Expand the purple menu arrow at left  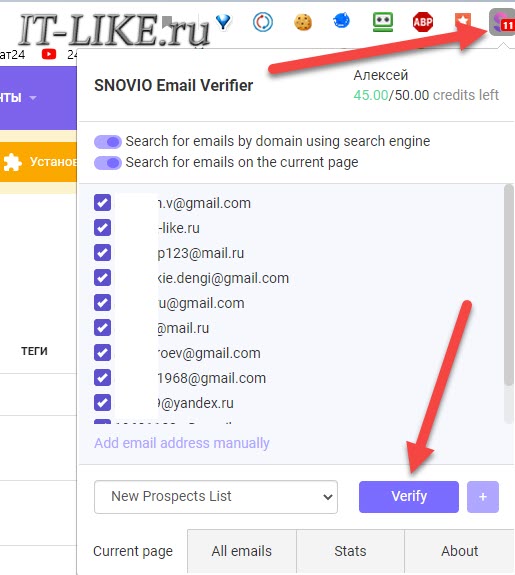click(33, 98)
